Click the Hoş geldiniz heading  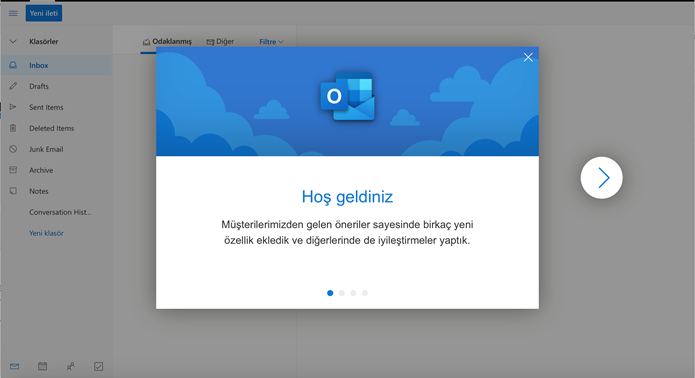[x=348, y=196]
